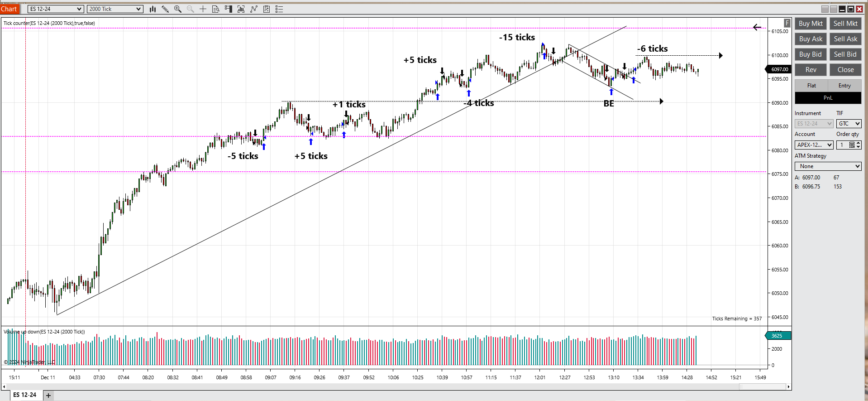This screenshot has height=401, width=868.
Task: Click the zoom in magnifier icon
Action: 178,9
